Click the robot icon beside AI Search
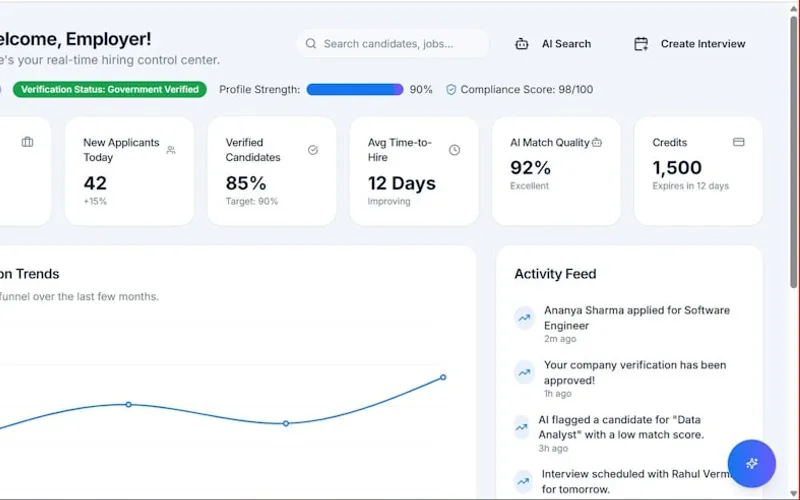 point(521,44)
